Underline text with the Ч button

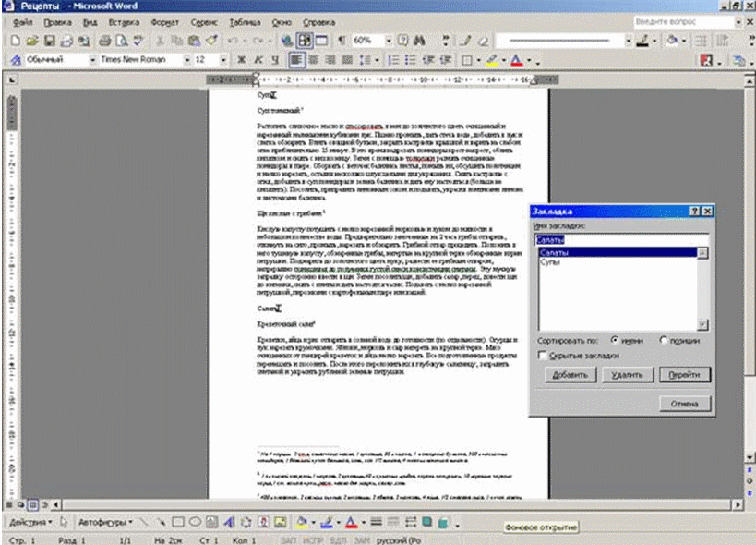[x=275, y=60]
